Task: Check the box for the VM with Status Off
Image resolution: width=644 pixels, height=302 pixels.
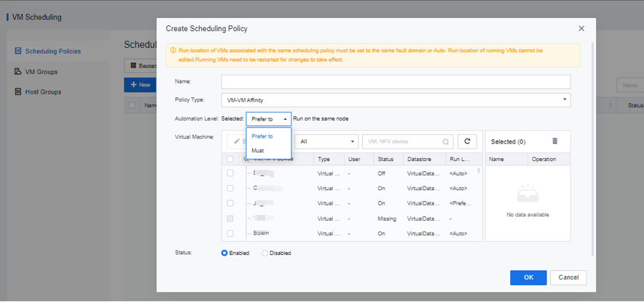Action: 230,174
